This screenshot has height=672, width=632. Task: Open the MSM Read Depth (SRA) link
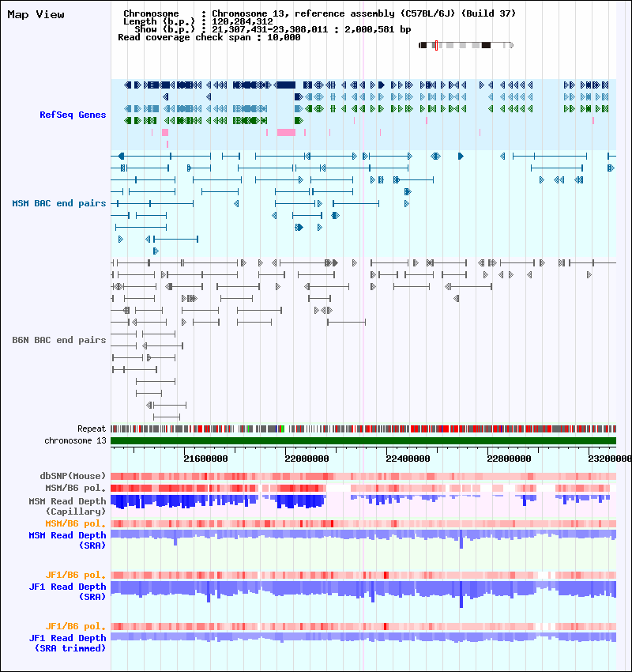[67, 541]
